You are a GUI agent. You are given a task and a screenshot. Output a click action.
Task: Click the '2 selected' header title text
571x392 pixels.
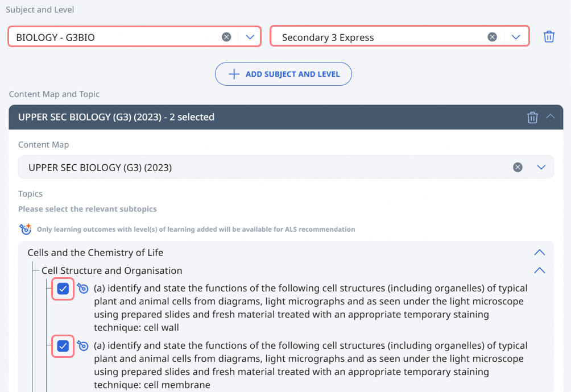[x=116, y=117]
